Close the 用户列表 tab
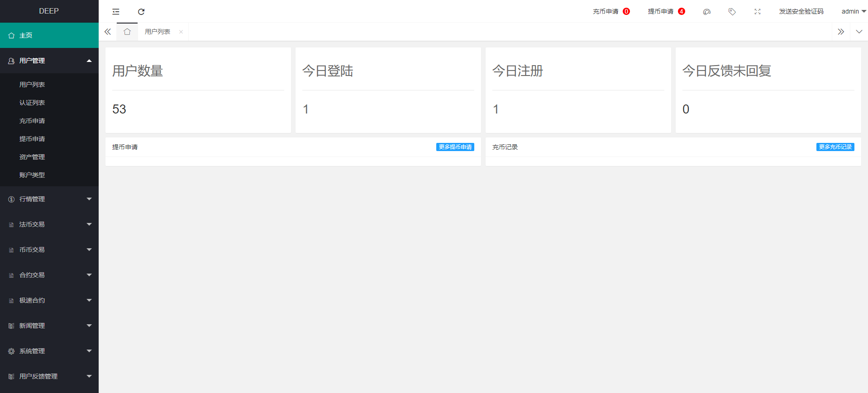This screenshot has width=868, height=393. [x=181, y=32]
